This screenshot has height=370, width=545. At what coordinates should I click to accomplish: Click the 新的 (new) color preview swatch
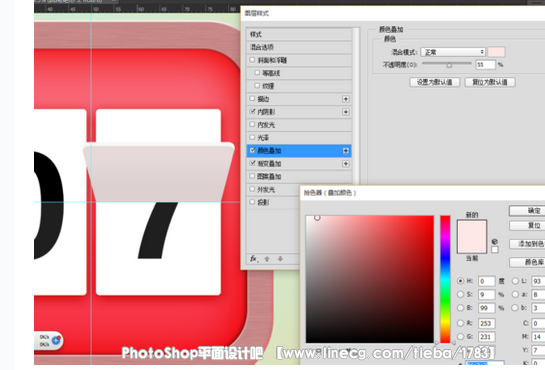pyautogui.click(x=472, y=228)
